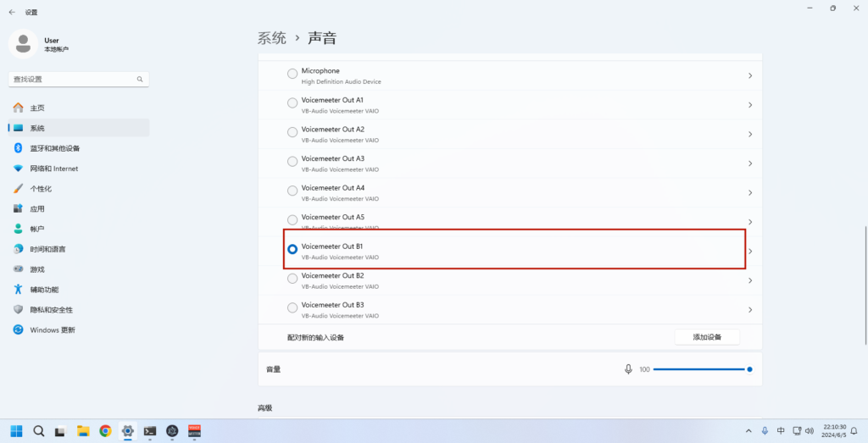
Task: Open Voicemeeter Out B1 properties chevron
Action: point(750,252)
